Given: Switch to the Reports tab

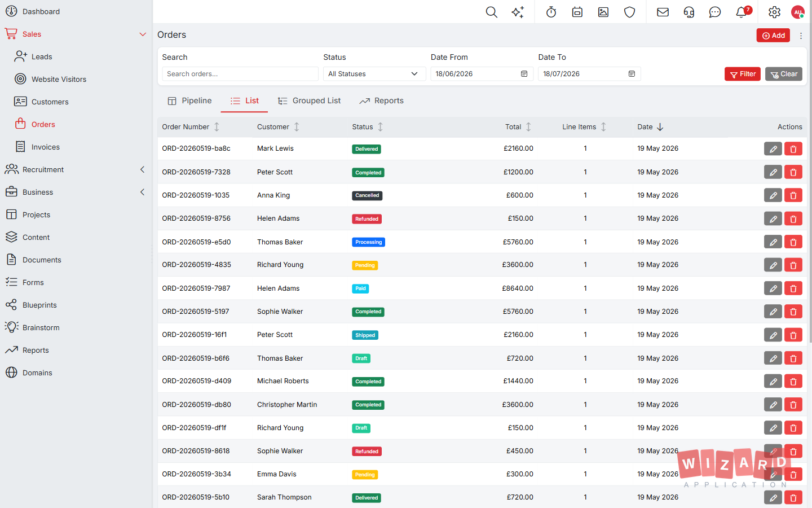Looking at the screenshot, I should click(382, 101).
